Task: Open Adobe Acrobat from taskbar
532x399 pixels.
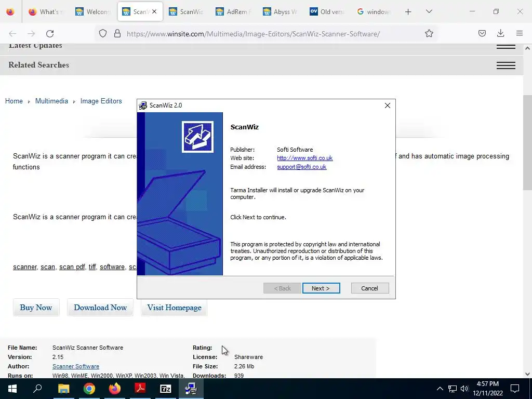Action: click(x=140, y=389)
